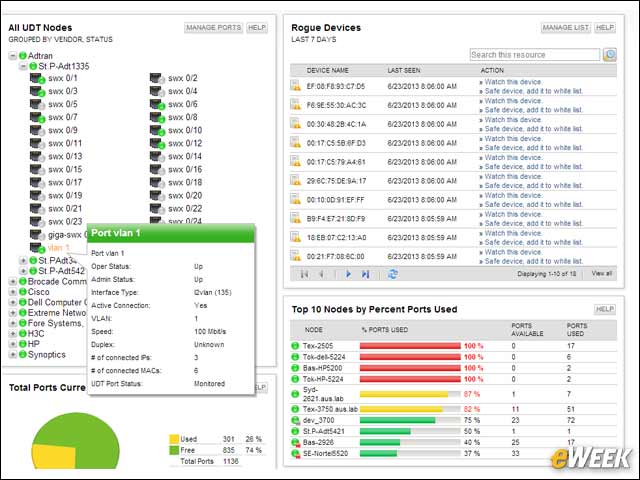Click status icon for Tex-2505 node
The image size is (640, 480).
295,346
